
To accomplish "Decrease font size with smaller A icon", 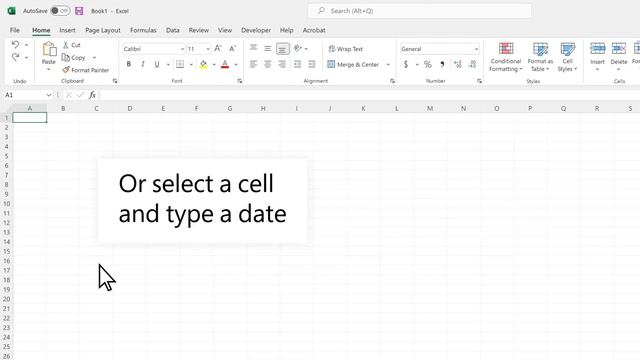I will [x=232, y=49].
